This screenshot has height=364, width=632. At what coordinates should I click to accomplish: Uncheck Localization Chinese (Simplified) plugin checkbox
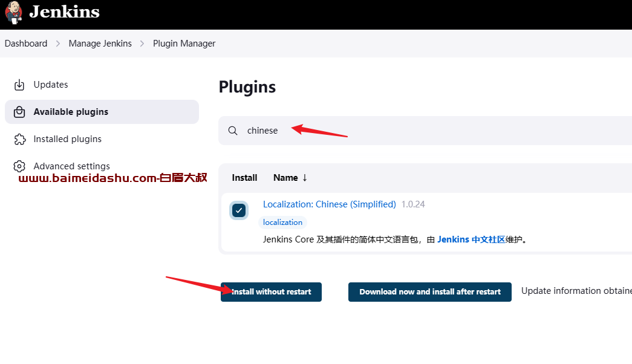[239, 210]
